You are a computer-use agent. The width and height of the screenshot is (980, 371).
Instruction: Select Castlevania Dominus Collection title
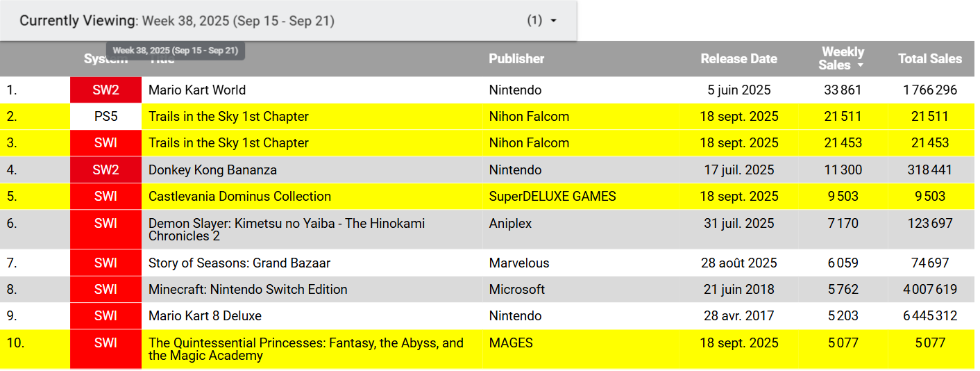pos(239,197)
